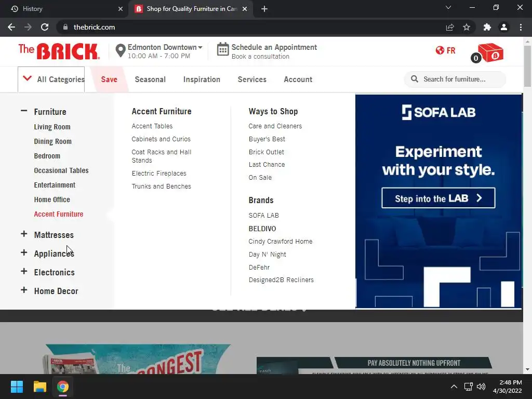
Task: Open the Services menu
Action: pos(252,79)
